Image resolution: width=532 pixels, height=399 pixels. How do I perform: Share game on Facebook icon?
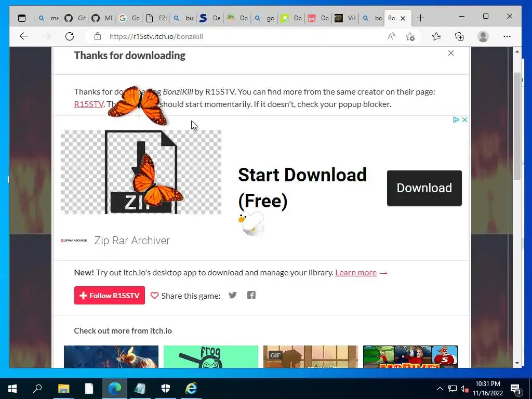pos(251,295)
